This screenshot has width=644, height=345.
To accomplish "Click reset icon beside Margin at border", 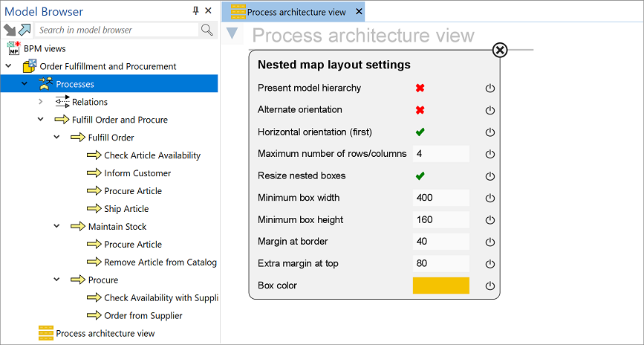I will tap(489, 242).
